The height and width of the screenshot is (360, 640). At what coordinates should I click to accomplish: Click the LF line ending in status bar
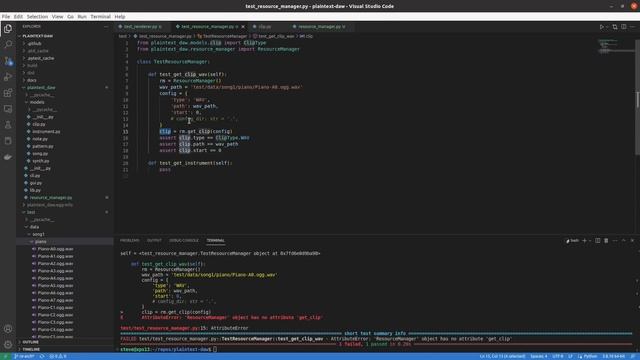pyautogui.click(x=571, y=356)
